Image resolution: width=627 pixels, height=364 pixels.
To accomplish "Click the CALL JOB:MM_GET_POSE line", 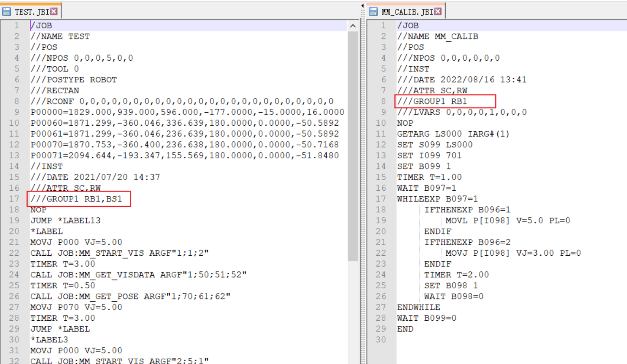I will point(130,297).
